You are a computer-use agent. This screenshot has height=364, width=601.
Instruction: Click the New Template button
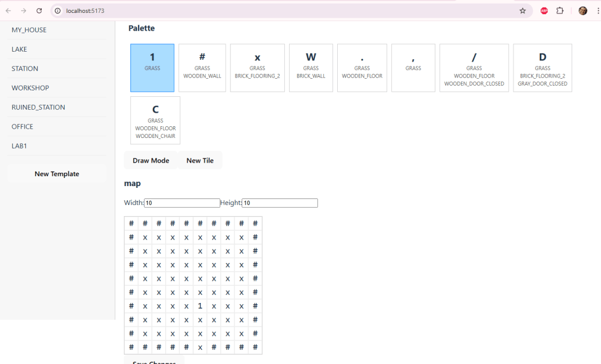pyautogui.click(x=57, y=174)
